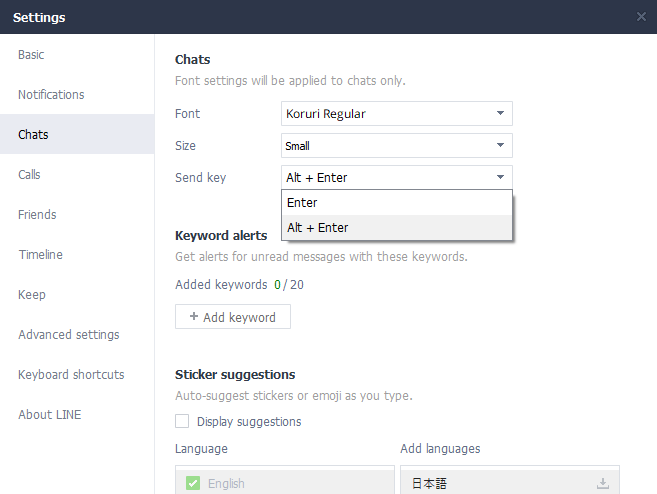Open Advanced settings section

click(x=69, y=335)
